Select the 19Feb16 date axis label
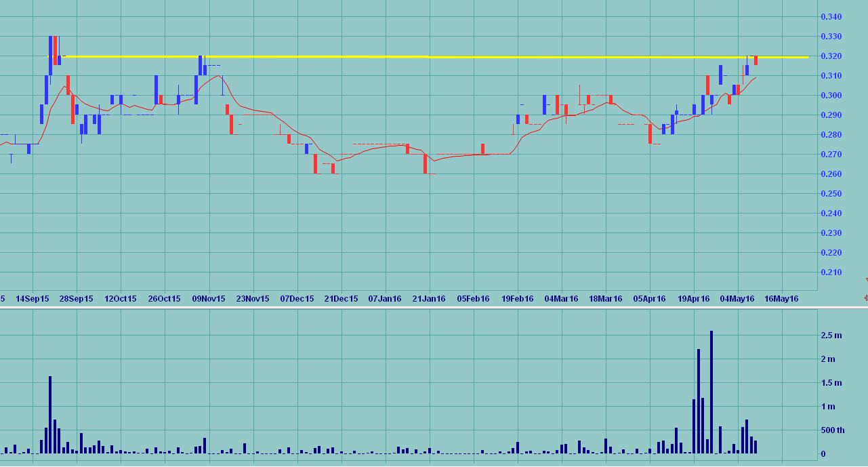This screenshot has width=868, height=467. point(518,299)
